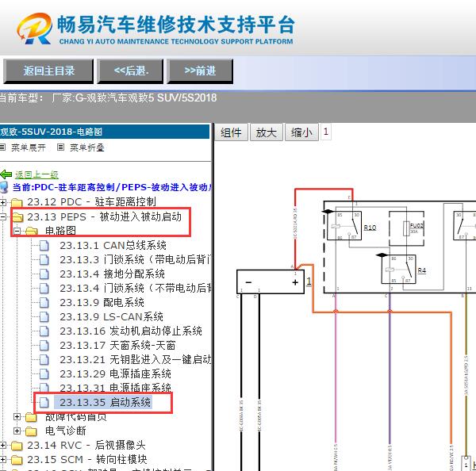Open 23.12 PDC - 驻车距离控制 folder
The height and width of the screenshot is (471, 476).
pyautogui.click(x=91, y=202)
